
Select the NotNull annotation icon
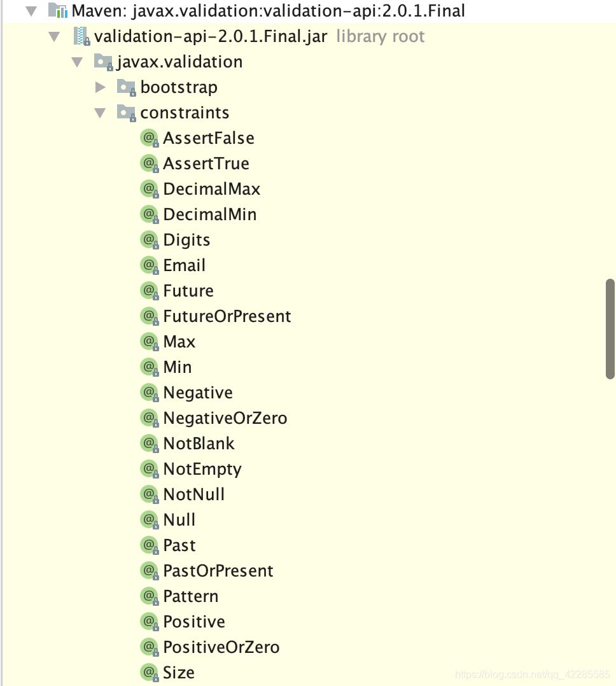(147, 494)
